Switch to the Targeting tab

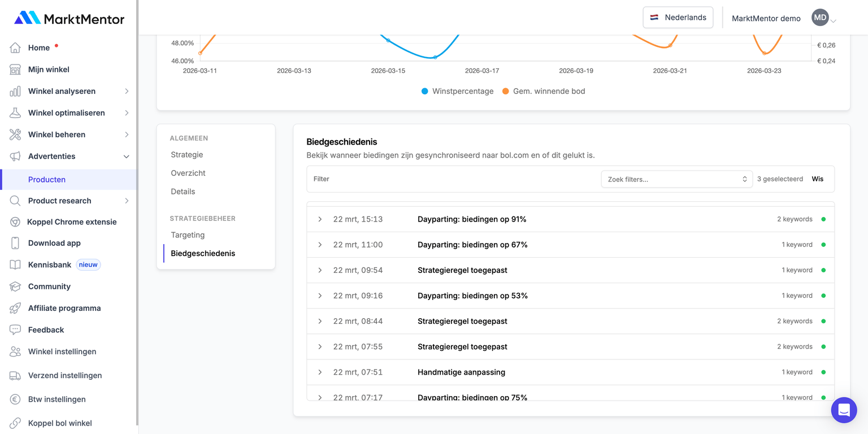[188, 235]
